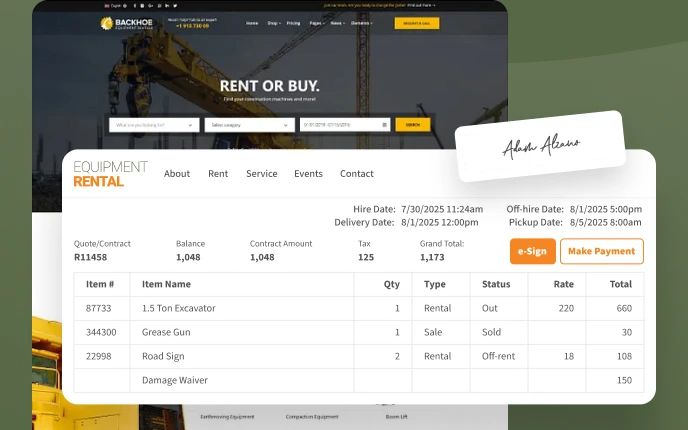Click the phone number in the header
688x430 pixels.
coord(192,26)
